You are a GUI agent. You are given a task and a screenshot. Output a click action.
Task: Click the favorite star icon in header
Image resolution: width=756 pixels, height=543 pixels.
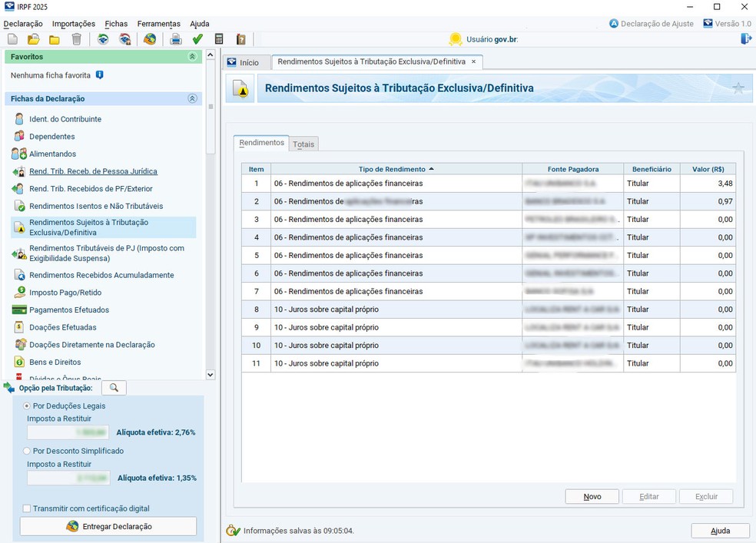click(x=738, y=88)
